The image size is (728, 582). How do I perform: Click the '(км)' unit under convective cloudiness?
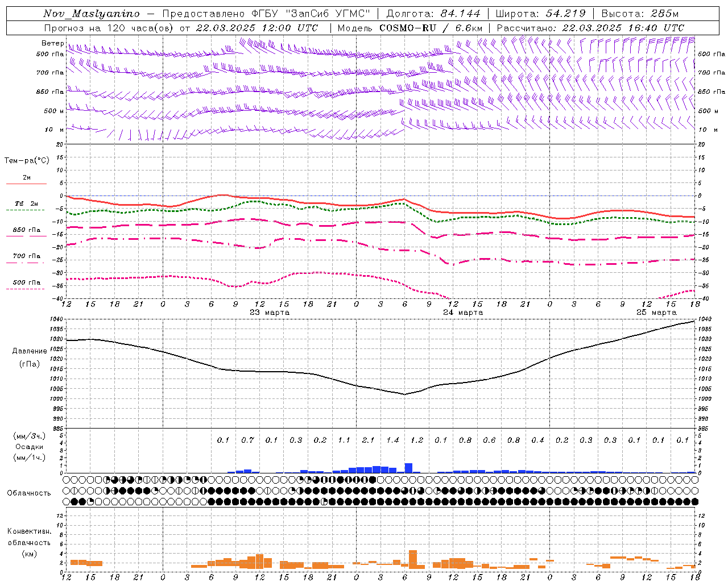click(x=29, y=553)
